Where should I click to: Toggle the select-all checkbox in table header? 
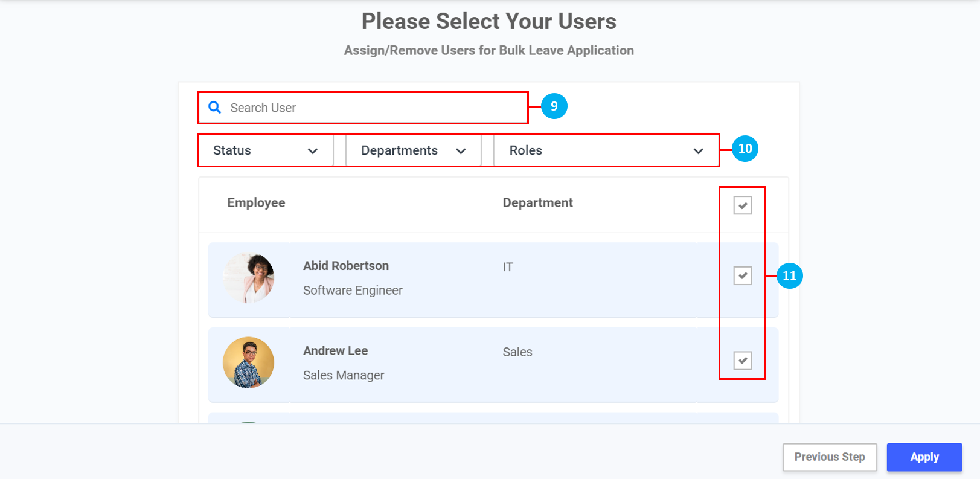click(x=742, y=205)
